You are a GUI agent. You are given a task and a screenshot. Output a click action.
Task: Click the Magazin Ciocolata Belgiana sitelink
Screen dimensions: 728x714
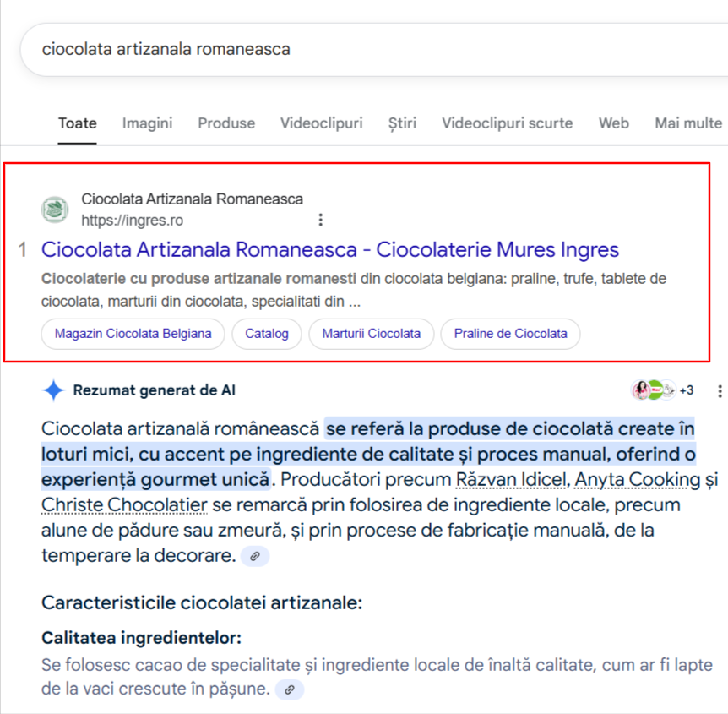click(x=133, y=334)
